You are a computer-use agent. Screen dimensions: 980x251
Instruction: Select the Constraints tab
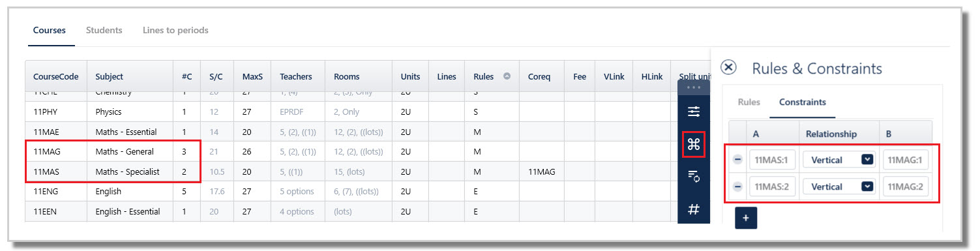pos(803,102)
